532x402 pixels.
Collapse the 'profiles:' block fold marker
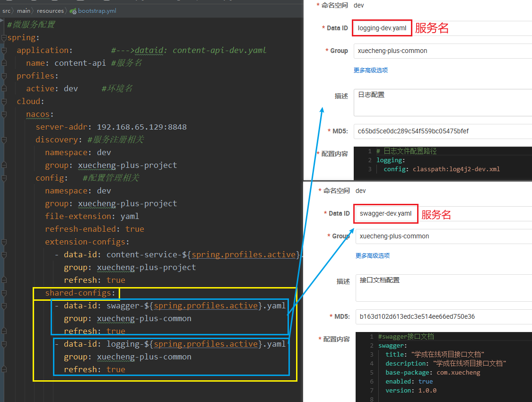4,76
